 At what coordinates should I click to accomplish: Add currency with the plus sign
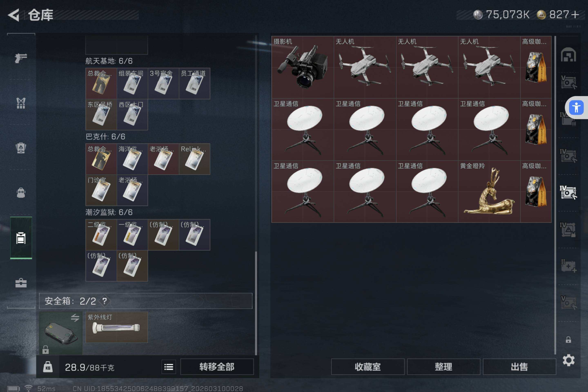click(x=575, y=14)
